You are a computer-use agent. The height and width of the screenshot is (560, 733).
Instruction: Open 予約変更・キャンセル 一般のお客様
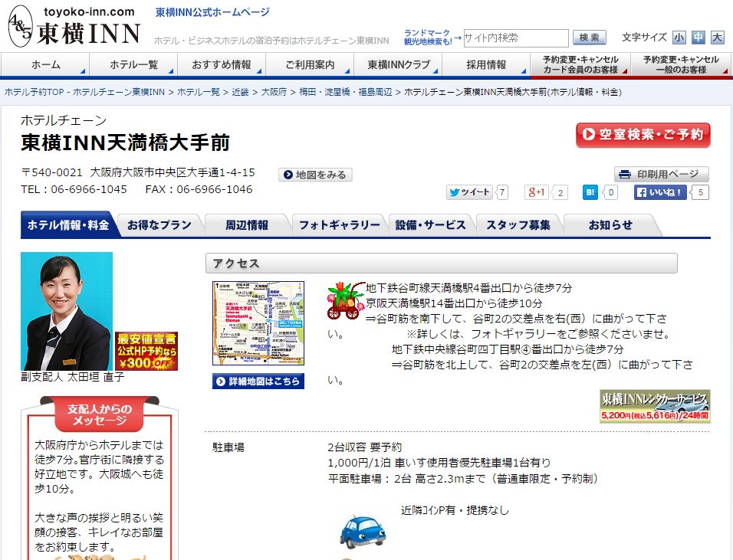pyautogui.click(x=681, y=64)
